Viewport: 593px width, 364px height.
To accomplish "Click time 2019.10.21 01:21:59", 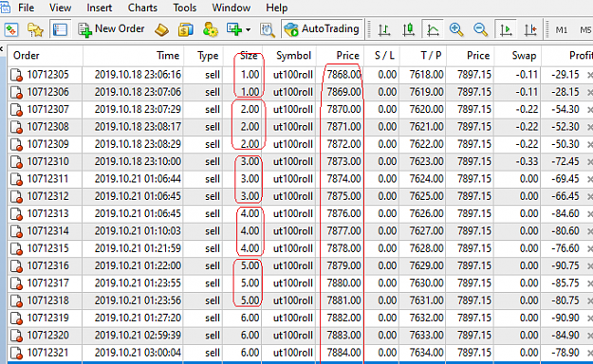I will pyautogui.click(x=138, y=248).
